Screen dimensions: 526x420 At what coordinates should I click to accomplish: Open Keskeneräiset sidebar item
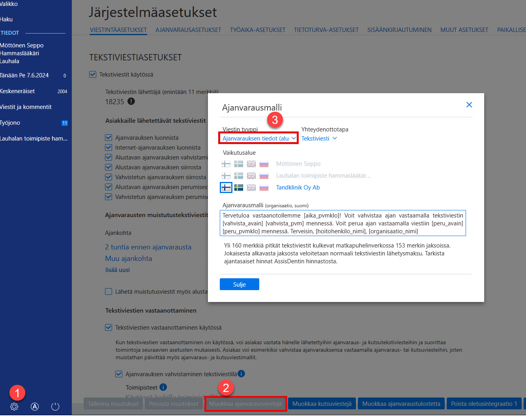click(x=17, y=91)
